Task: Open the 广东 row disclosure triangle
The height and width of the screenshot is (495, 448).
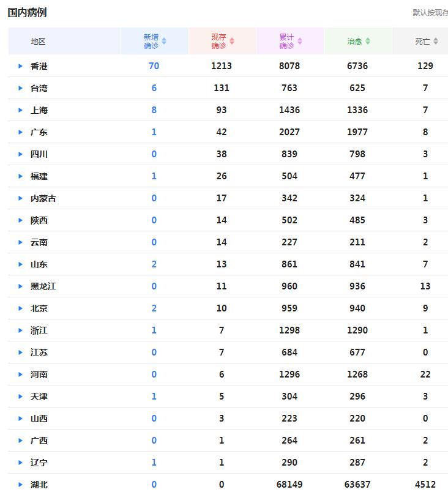Action: [x=20, y=132]
